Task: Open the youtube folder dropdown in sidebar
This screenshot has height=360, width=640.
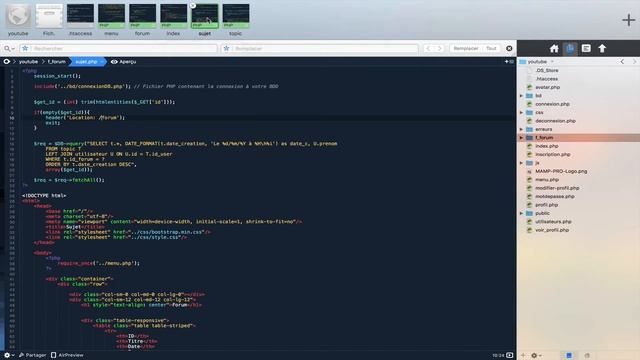Action: click(x=537, y=62)
